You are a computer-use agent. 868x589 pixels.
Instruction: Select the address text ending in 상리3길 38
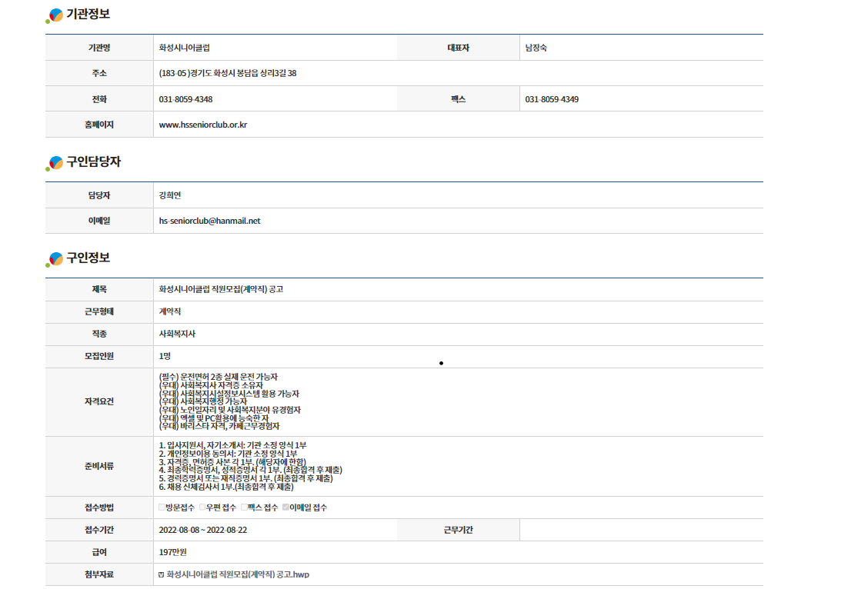228,73
